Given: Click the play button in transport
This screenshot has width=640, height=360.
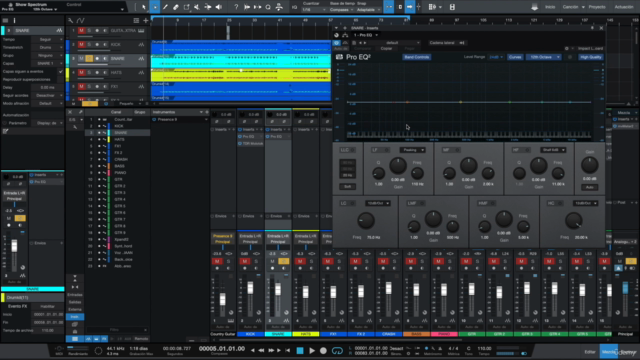Looking at the screenshot, I should (312, 350).
